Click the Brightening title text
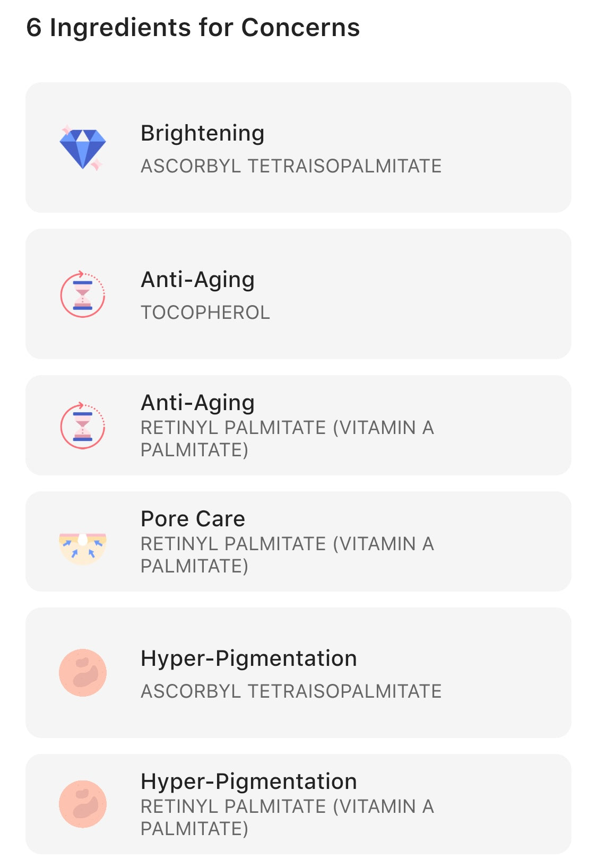 coord(202,133)
